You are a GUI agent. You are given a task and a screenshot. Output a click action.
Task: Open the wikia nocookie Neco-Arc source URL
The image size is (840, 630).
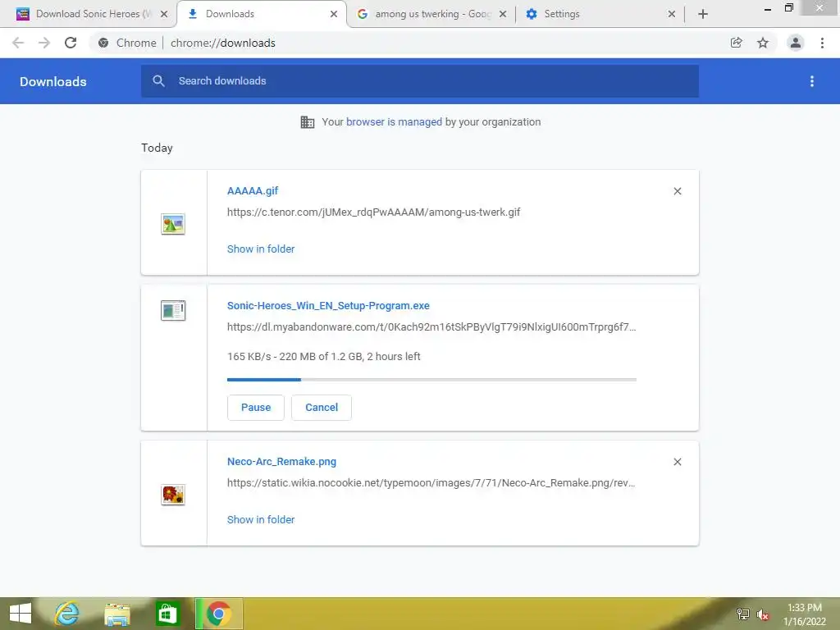tap(431, 483)
